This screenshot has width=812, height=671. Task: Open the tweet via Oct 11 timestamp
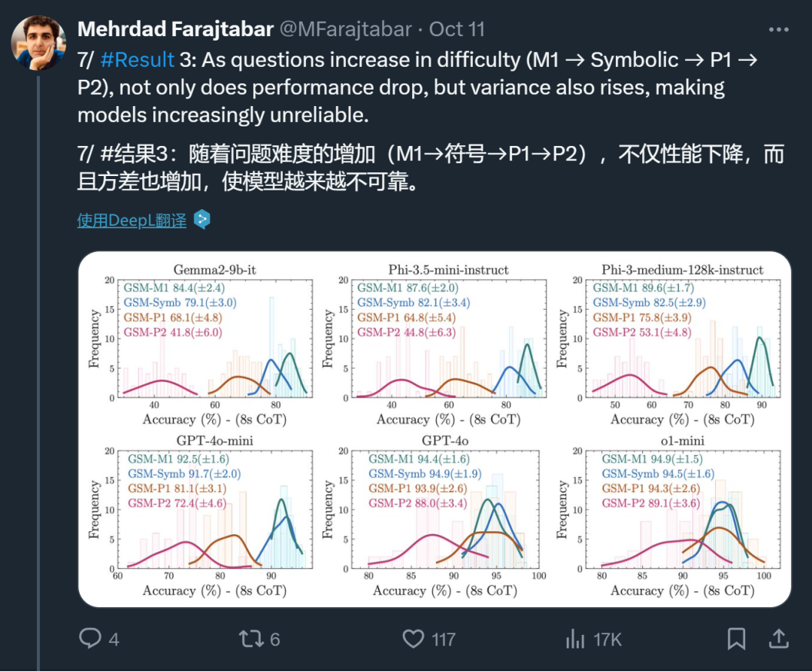[456, 29]
